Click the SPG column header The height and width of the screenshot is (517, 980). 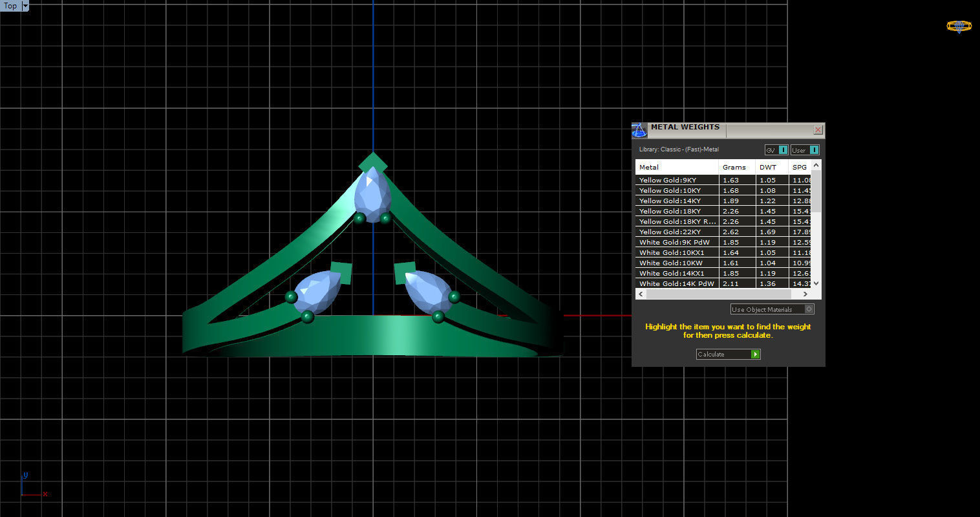pyautogui.click(x=800, y=167)
